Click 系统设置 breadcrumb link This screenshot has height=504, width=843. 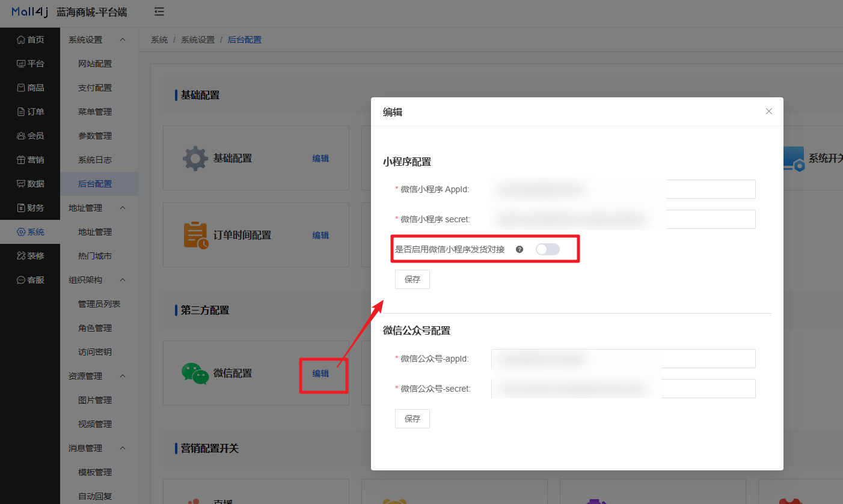(198, 40)
